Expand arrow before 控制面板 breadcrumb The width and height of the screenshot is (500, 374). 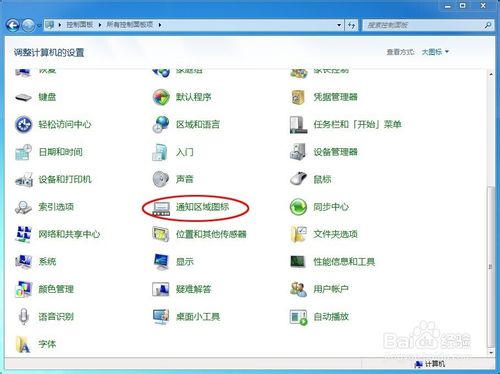pos(60,25)
